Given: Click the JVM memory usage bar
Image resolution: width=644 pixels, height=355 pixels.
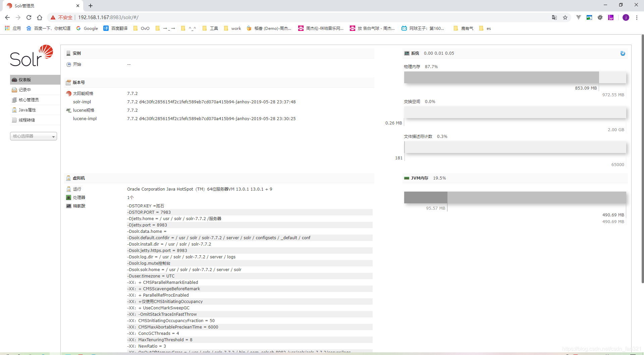Looking at the screenshot, I should 515,198.
